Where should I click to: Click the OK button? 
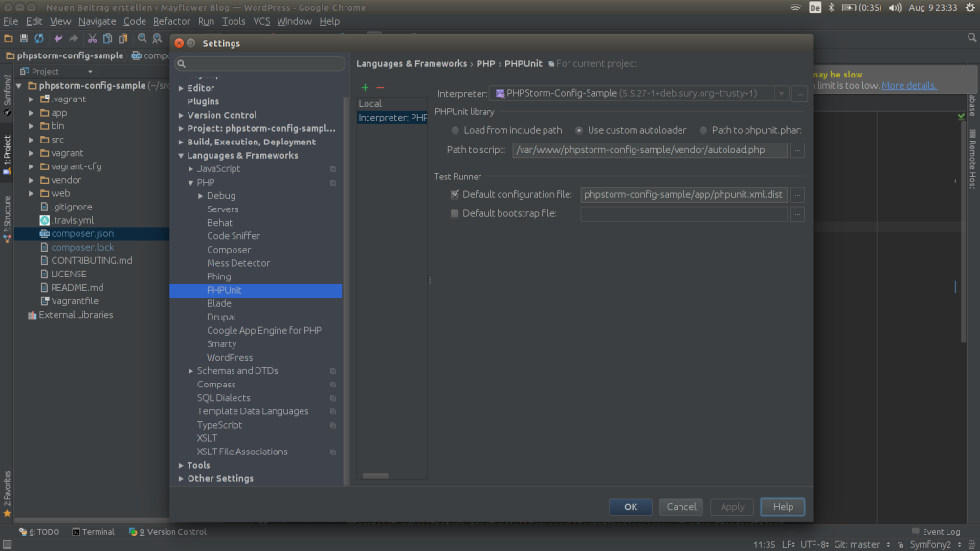(x=631, y=507)
